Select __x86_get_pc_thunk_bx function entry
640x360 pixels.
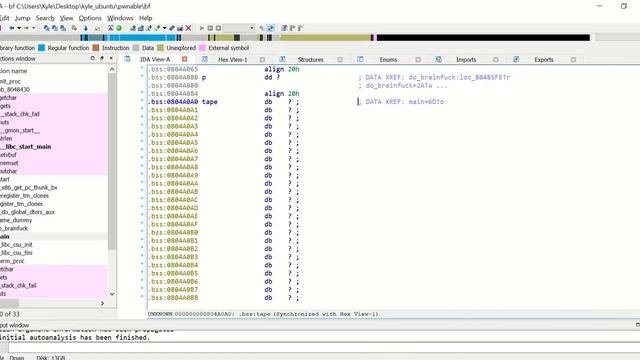click(54, 187)
